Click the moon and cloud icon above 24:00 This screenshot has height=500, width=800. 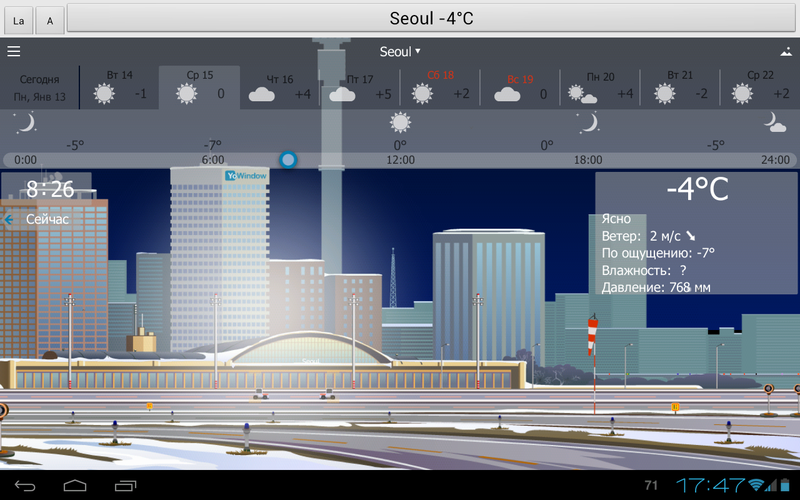pyautogui.click(x=774, y=122)
